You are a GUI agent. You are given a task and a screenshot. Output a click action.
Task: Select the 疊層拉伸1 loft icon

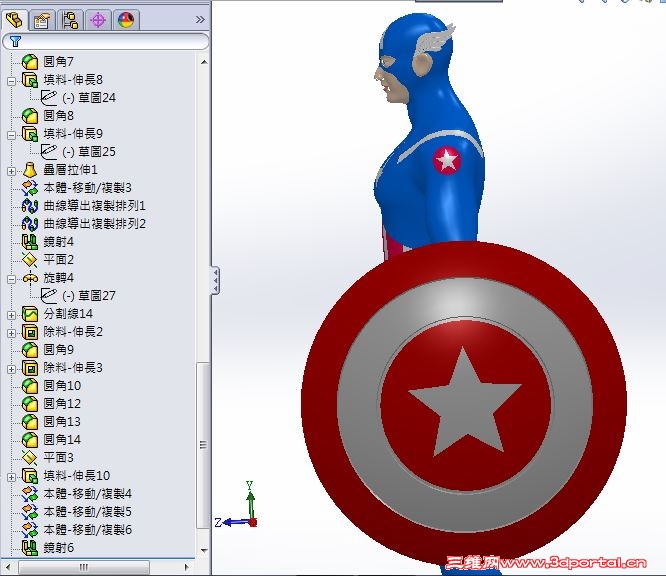tap(30, 170)
